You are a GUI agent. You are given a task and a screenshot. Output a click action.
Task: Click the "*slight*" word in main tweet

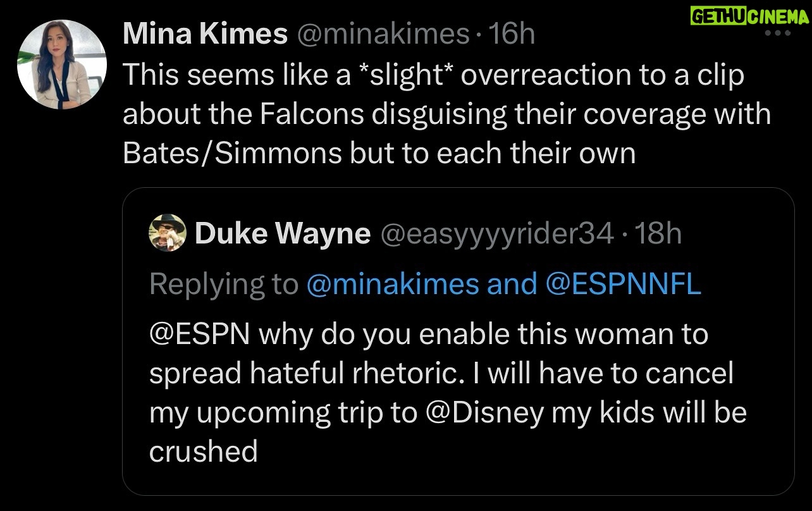405,75
